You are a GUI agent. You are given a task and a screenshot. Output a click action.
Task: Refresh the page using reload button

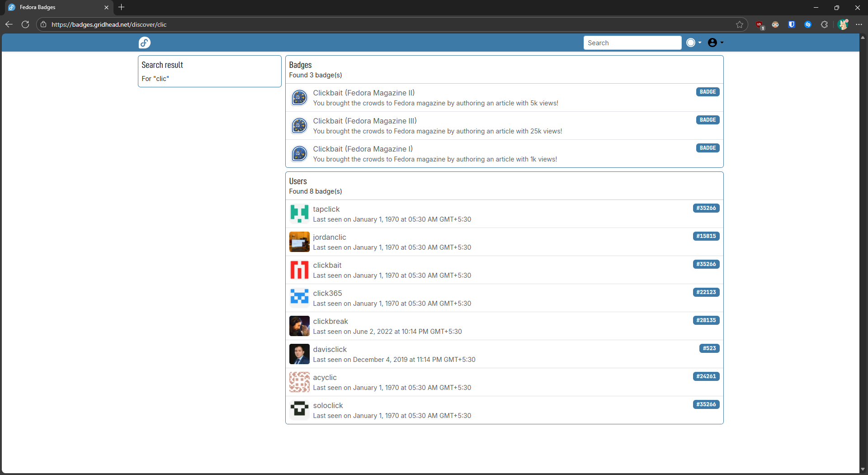click(25, 24)
